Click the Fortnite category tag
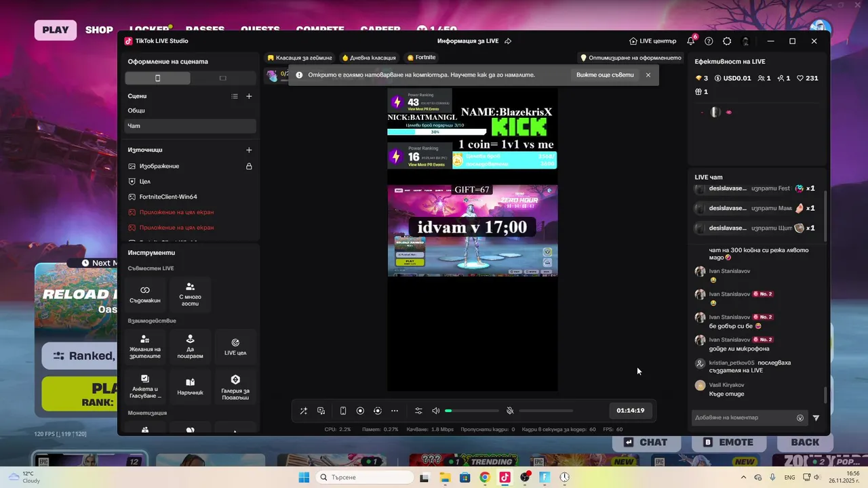 tap(421, 58)
